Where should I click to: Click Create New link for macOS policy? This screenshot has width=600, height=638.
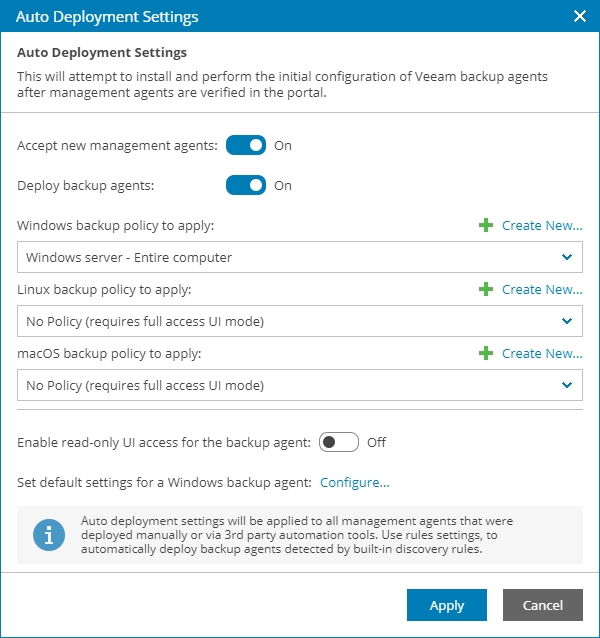point(542,354)
